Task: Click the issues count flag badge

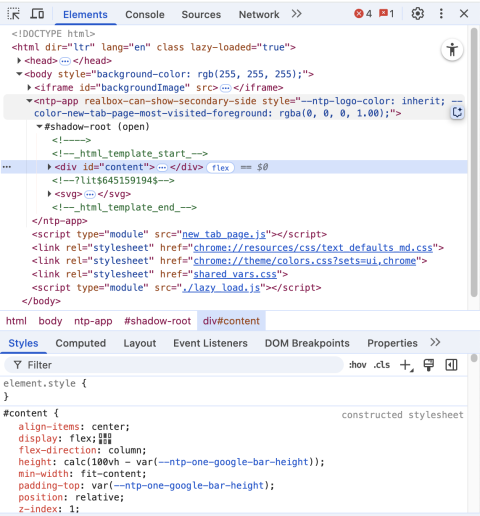Action: point(386,14)
